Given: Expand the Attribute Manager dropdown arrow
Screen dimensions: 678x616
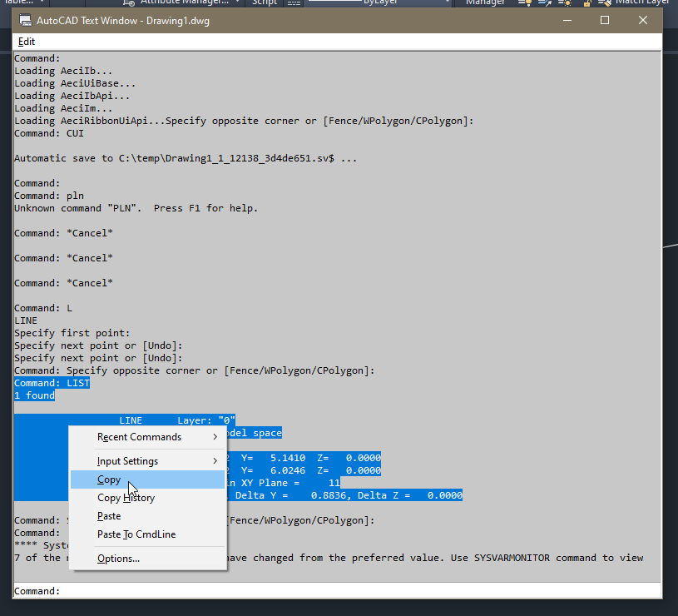Looking at the screenshot, I should (236, 3).
